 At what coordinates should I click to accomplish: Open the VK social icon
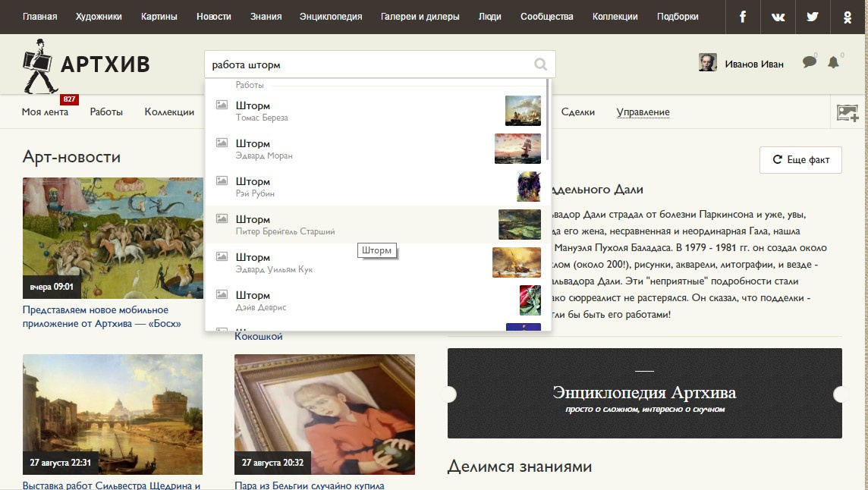coord(778,17)
